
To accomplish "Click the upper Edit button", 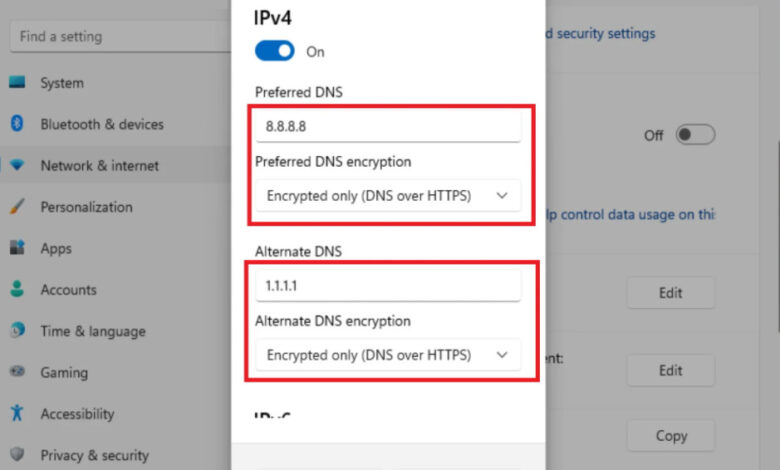I will 671,293.
